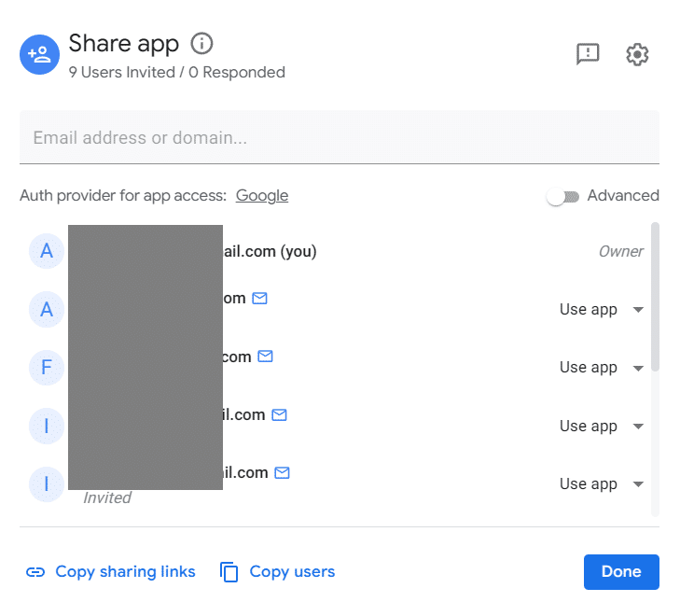Screen dimensions: 680x616
Task: Click the envelope icon on first I user row
Action: (279, 415)
